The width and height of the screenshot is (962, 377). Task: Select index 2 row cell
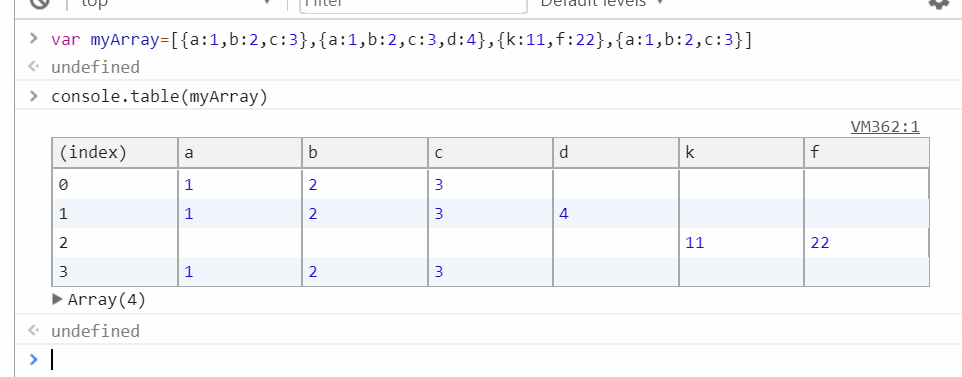pyautogui.click(x=115, y=243)
